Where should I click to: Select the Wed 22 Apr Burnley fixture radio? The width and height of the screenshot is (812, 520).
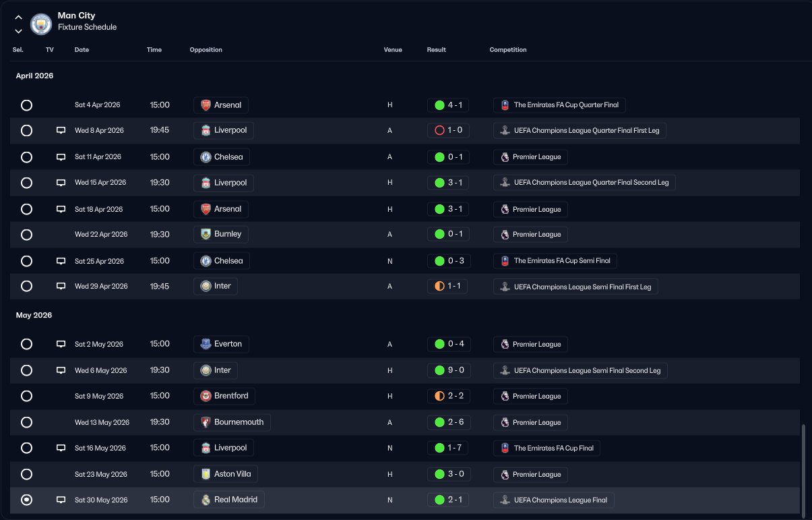(26, 235)
